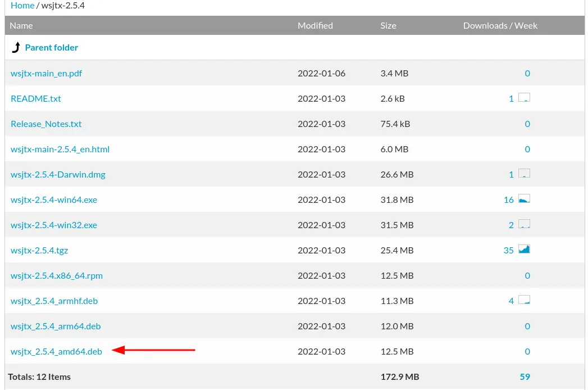Open Release_Notes.txt file link
588x390 pixels.
click(x=46, y=124)
